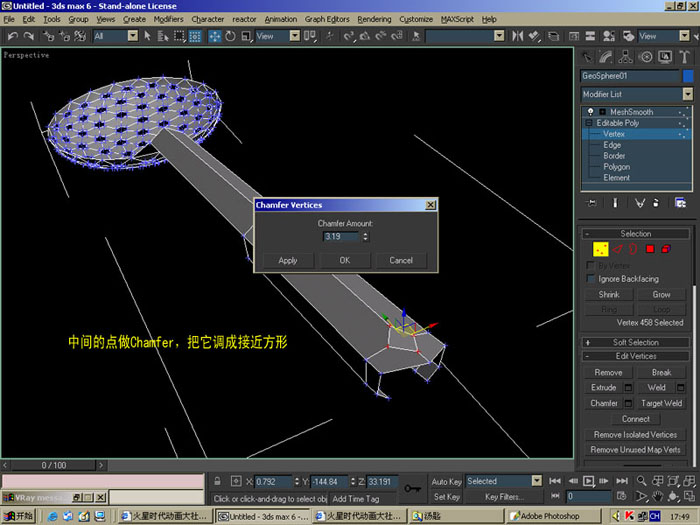The width and height of the screenshot is (700, 525).
Task: Open the Customize menu
Action: coord(416,19)
